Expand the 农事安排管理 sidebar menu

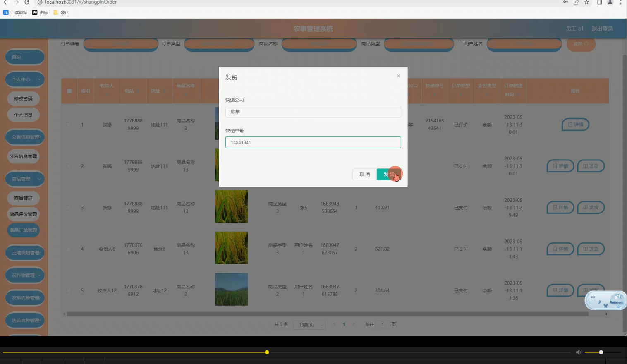coord(25,297)
